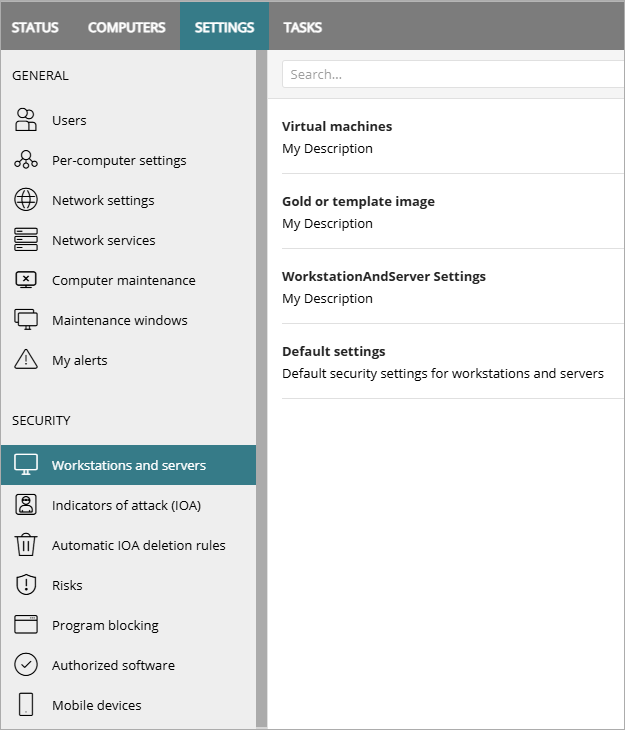This screenshot has height=730, width=625.
Task: Click the Indicators of attack icon
Action: tap(26, 505)
